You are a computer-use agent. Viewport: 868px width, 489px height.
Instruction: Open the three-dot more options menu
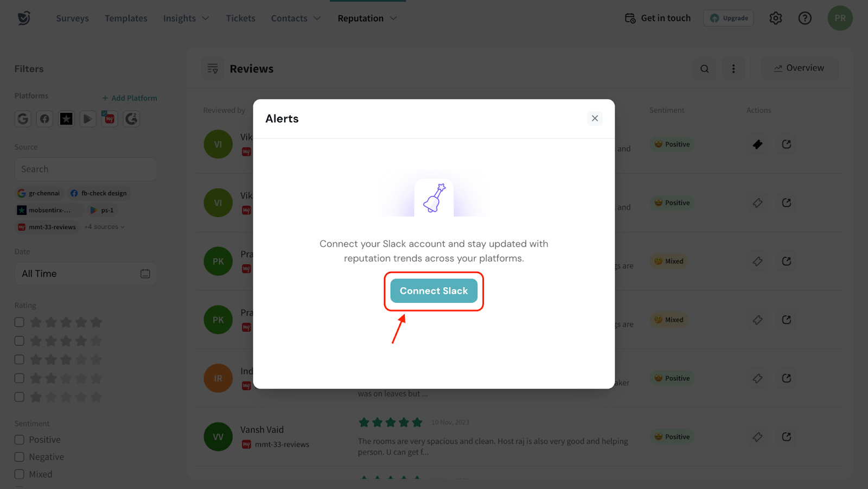coord(733,69)
